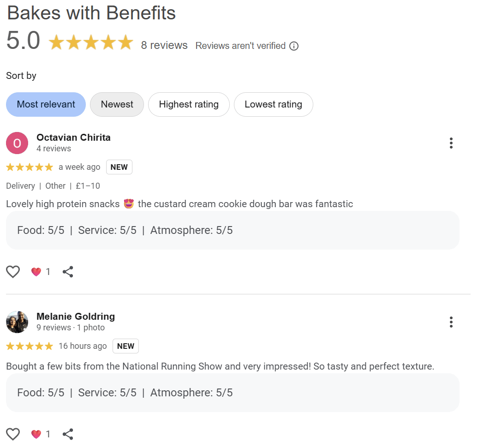Click the 8 reviews count text

(x=164, y=45)
